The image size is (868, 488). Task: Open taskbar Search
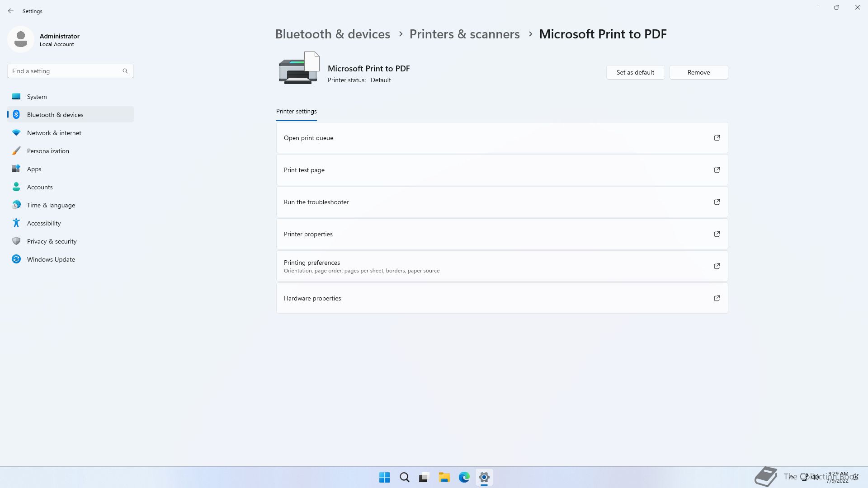click(404, 477)
